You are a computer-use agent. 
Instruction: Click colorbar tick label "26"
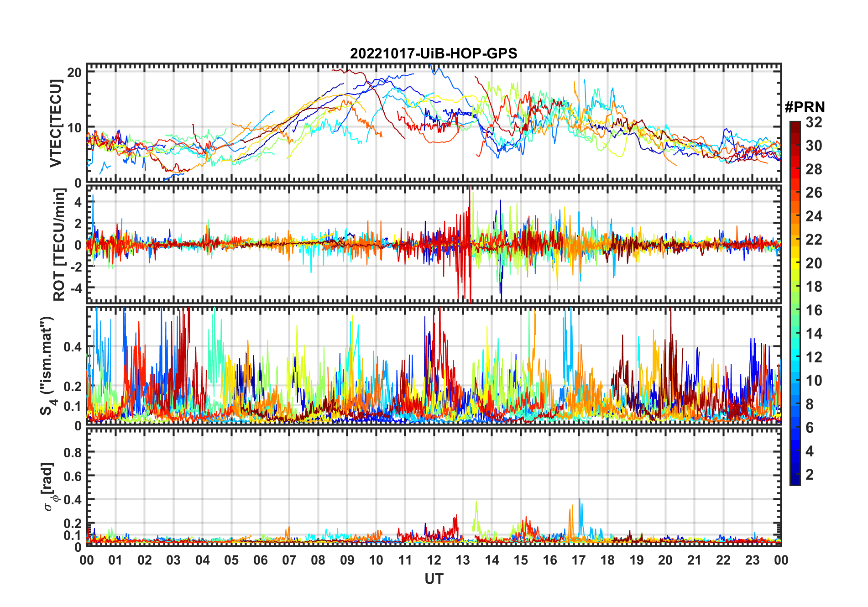[814, 193]
